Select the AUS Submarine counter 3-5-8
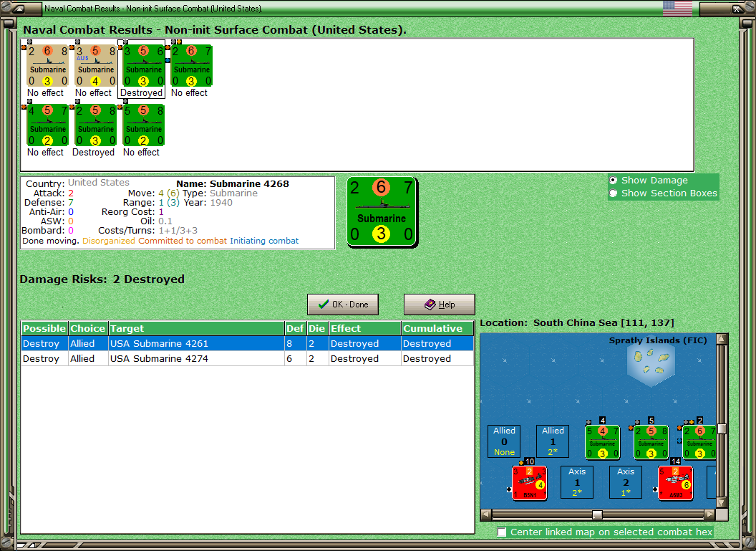Viewport: 756px width, 551px height. click(95, 66)
